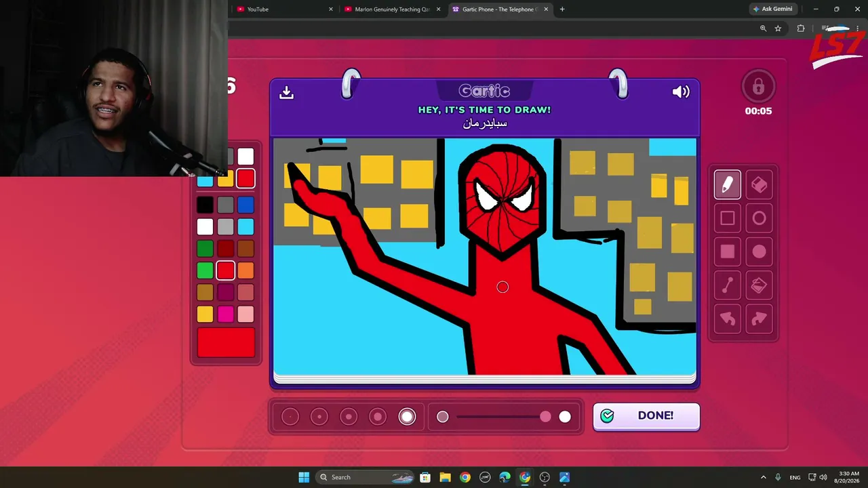Redo the undone stroke

759,319
